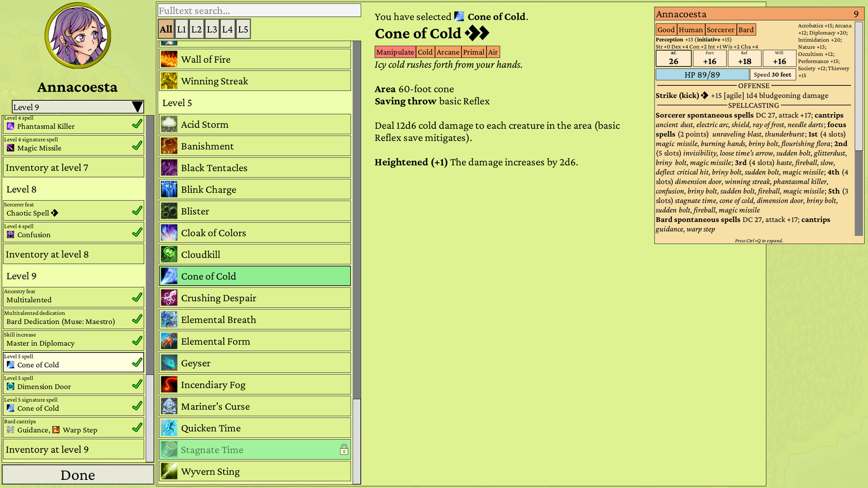Image resolution: width=868 pixels, height=488 pixels.
Task: Click the HP 89/89 bar
Action: [x=703, y=74]
